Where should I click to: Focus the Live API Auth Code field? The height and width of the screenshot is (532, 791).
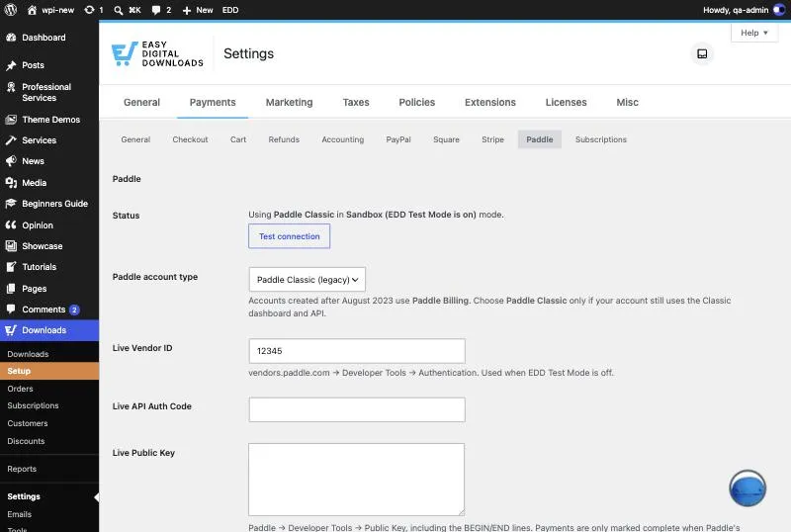point(357,409)
